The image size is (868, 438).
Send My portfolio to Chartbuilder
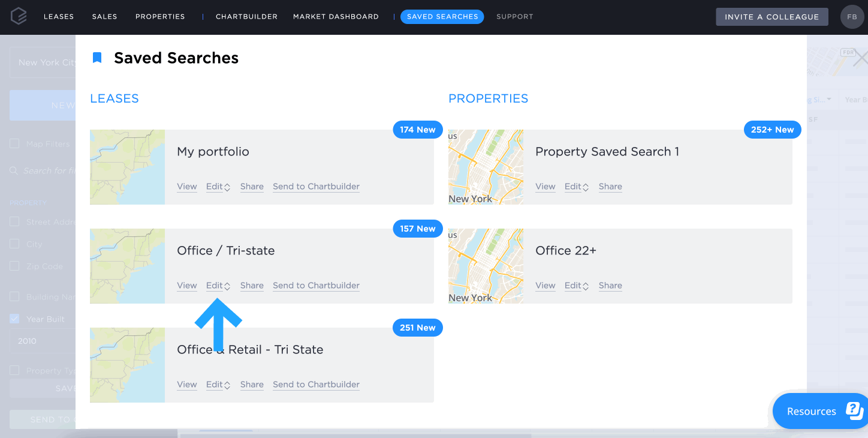pos(316,187)
